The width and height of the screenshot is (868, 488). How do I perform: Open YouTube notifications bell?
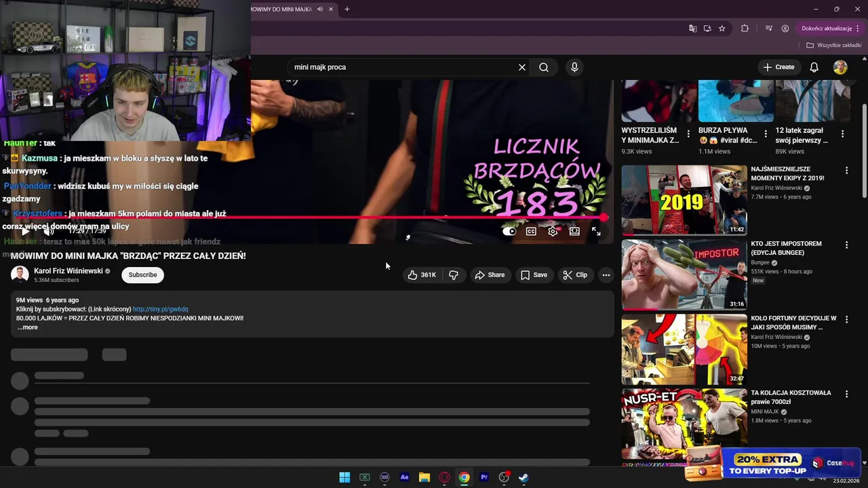[814, 67]
